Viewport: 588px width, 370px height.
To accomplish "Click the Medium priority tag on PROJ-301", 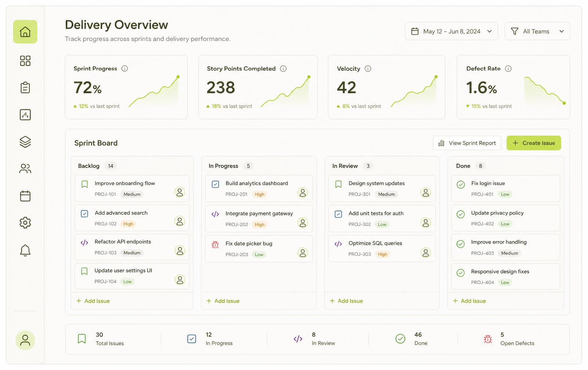I will [x=387, y=195].
